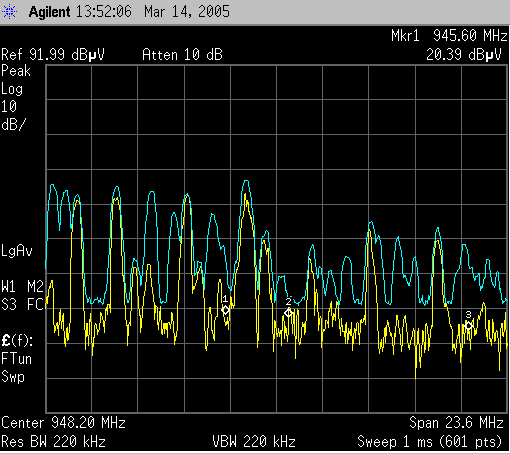Click the Peak detector mode label
The height and width of the screenshot is (454, 510).
[x=16, y=71]
